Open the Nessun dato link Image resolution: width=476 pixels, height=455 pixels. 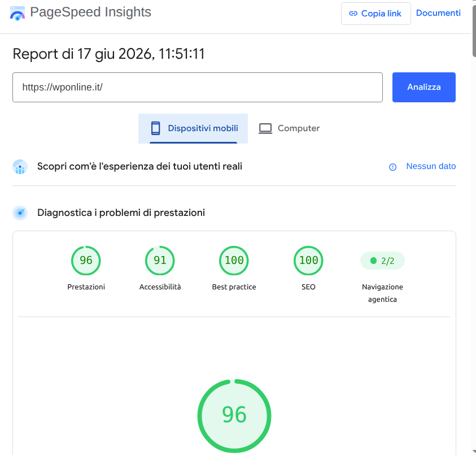[431, 166]
